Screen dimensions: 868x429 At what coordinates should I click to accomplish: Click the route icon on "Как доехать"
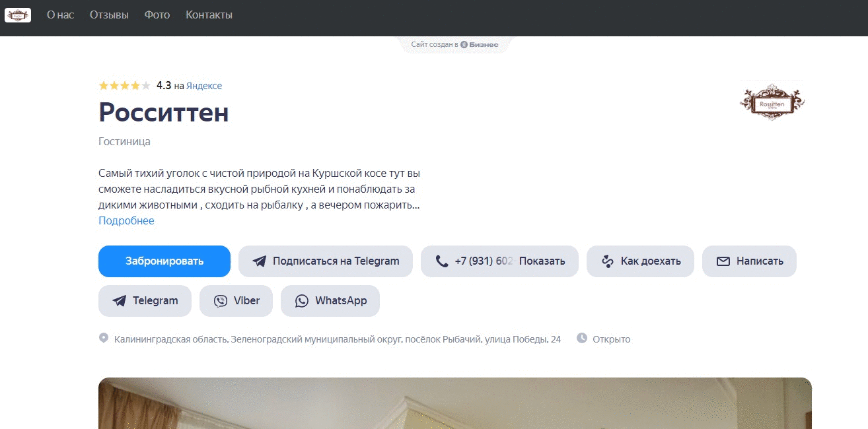click(x=608, y=261)
